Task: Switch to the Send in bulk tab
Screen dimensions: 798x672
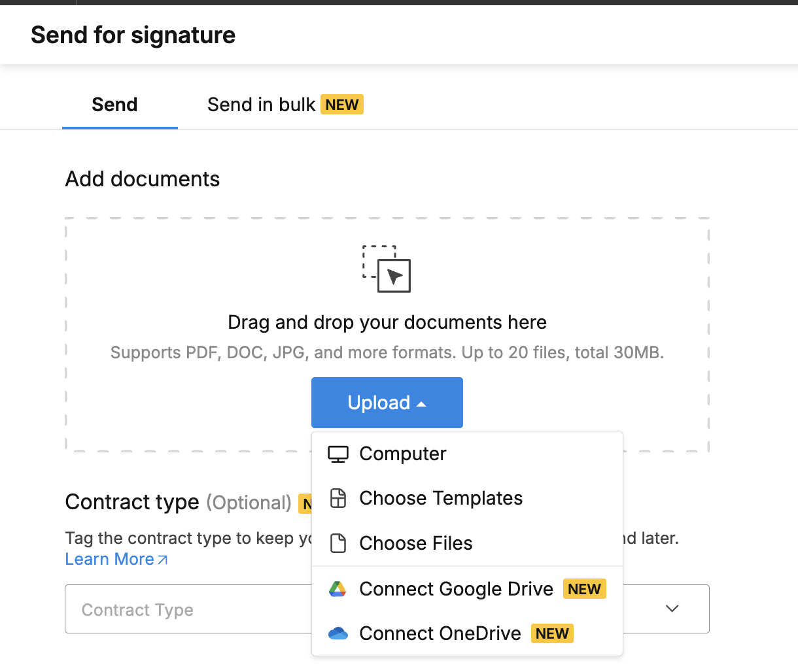Action: [x=285, y=105]
